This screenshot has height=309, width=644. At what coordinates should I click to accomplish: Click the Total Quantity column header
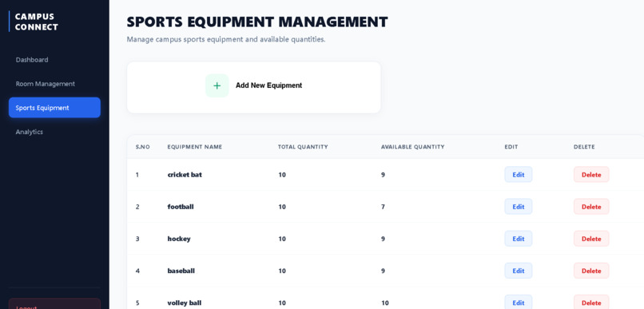[303, 147]
